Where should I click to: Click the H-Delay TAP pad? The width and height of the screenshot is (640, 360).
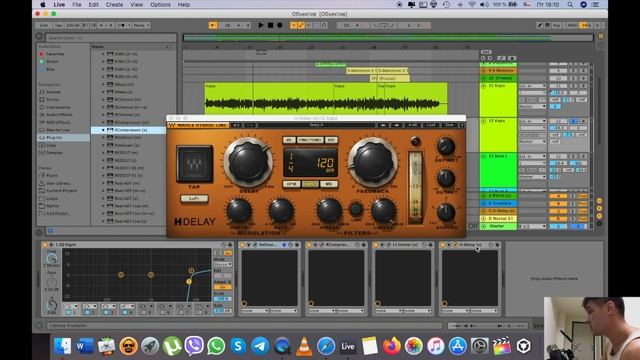coord(194,164)
